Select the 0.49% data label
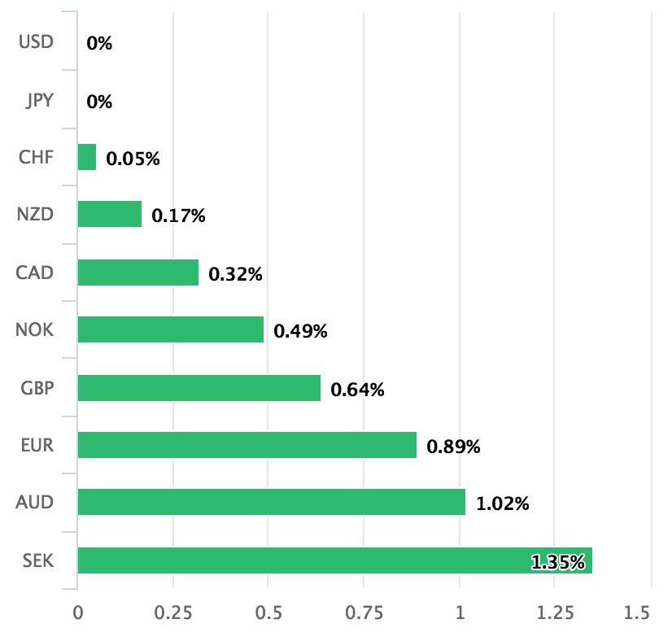This screenshot has width=672, height=641. click(300, 332)
